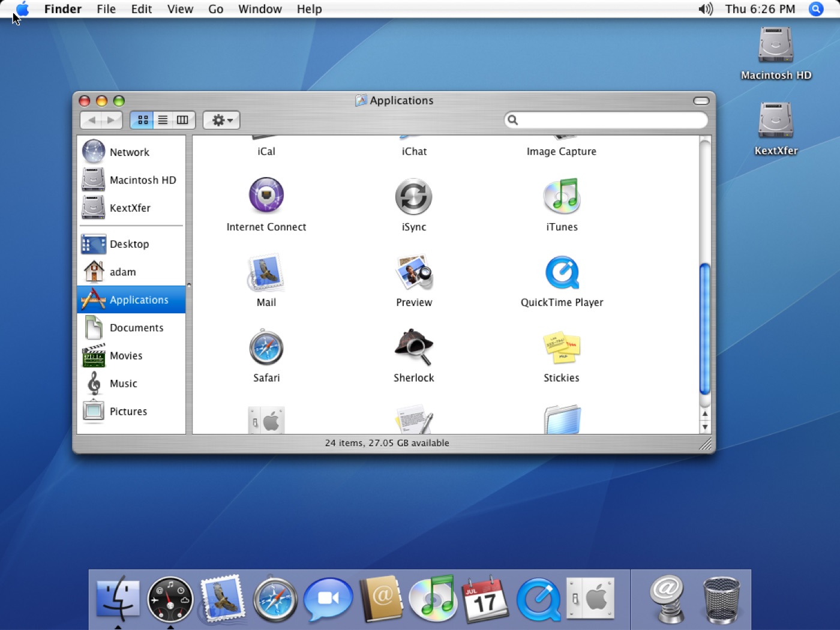Image resolution: width=840 pixels, height=630 pixels.
Task: Open Music in the sidebar
Action: (131, 383)
